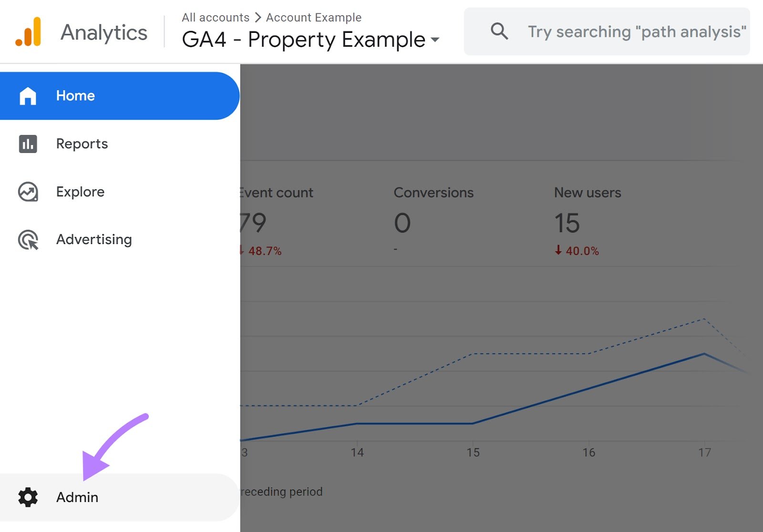
Task: Click the Reports bar-chart icon
Action: (27, 143)
